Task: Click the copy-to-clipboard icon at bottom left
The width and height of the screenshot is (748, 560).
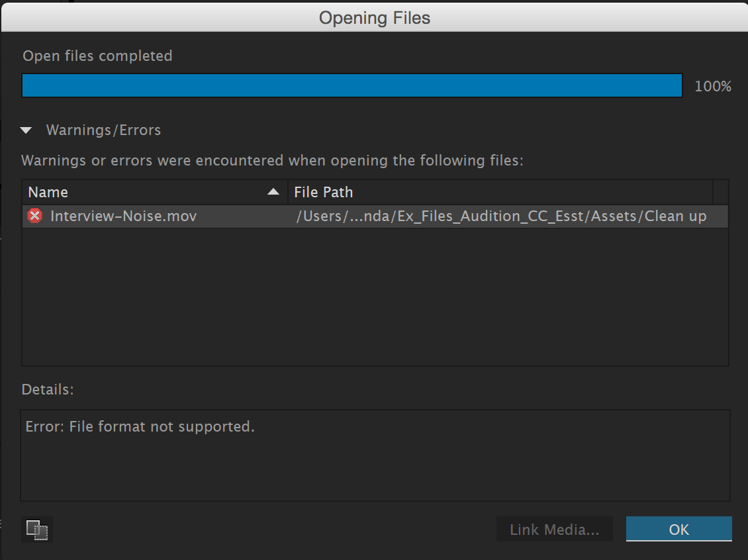Action: 36,530
